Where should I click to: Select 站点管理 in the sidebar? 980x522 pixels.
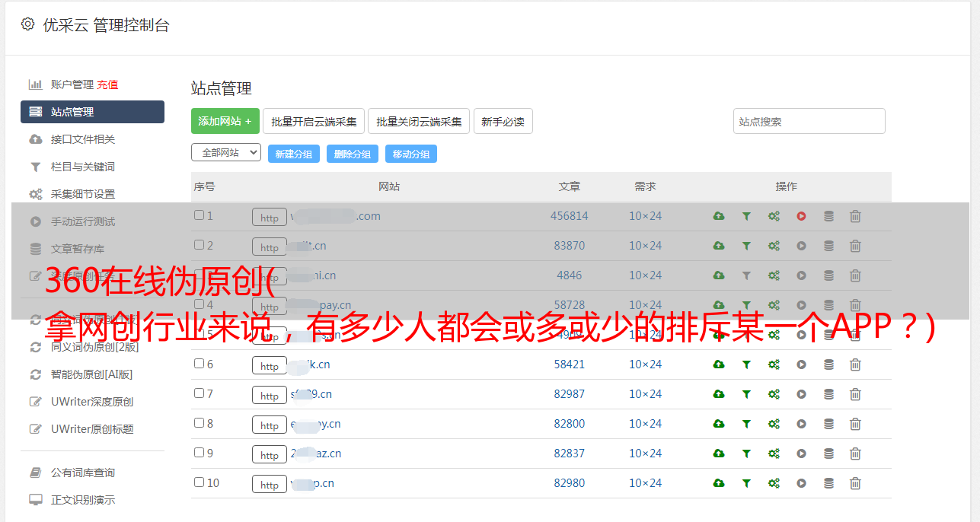[x=92, y=112]
